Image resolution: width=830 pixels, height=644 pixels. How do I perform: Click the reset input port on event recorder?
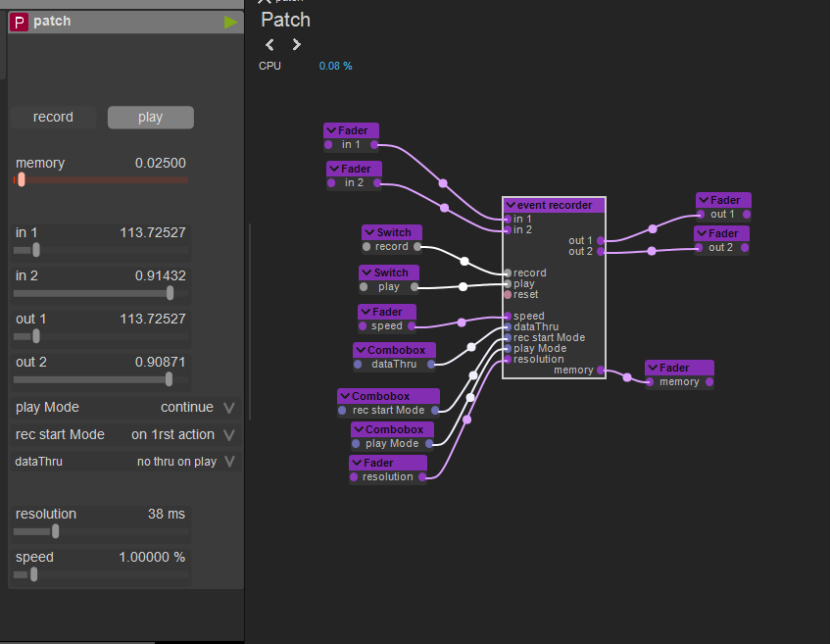tap(507, 294)
